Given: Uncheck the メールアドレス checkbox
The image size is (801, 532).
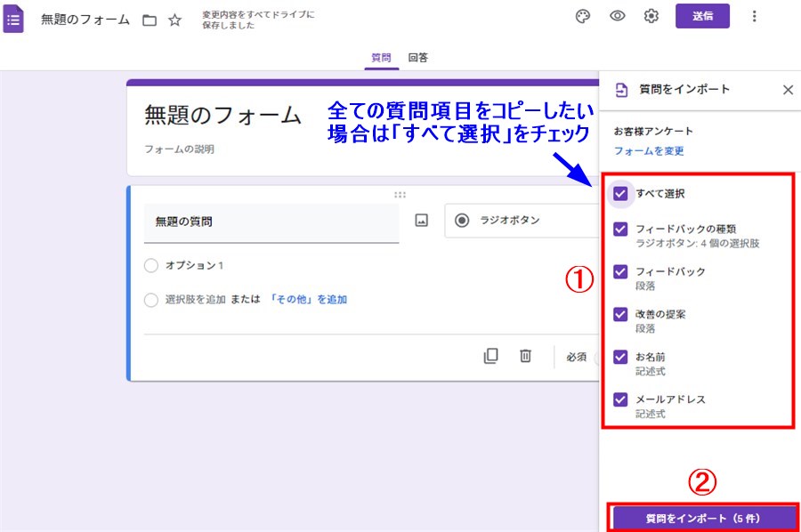Looking at the screenshot, I should (x=621, y=399).
